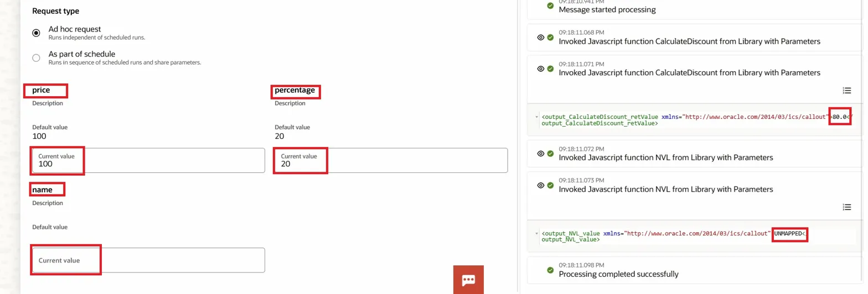Click the price Current value field
Viewport: 868px width, 294px height.
pos(148,160)
